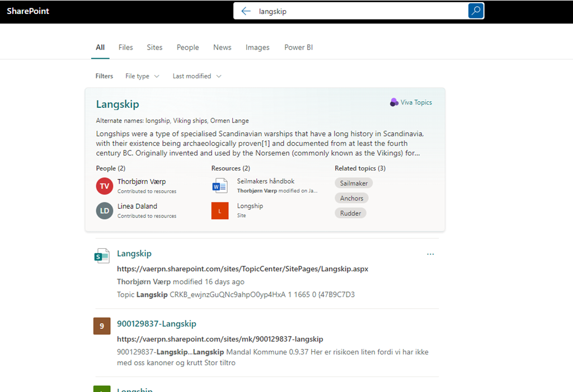
Task: Open the Word document icon for Seilmakers håndbok
Action: click(x=219, y=186)
